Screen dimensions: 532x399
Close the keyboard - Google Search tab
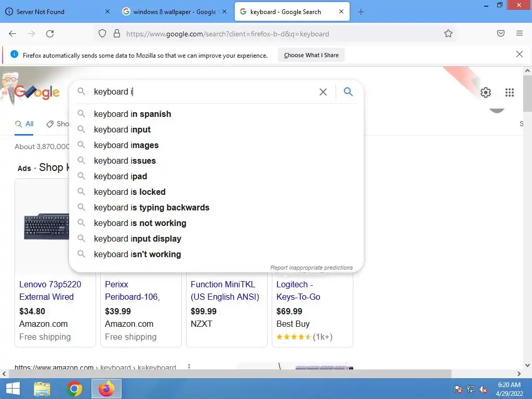pos(341,11)
